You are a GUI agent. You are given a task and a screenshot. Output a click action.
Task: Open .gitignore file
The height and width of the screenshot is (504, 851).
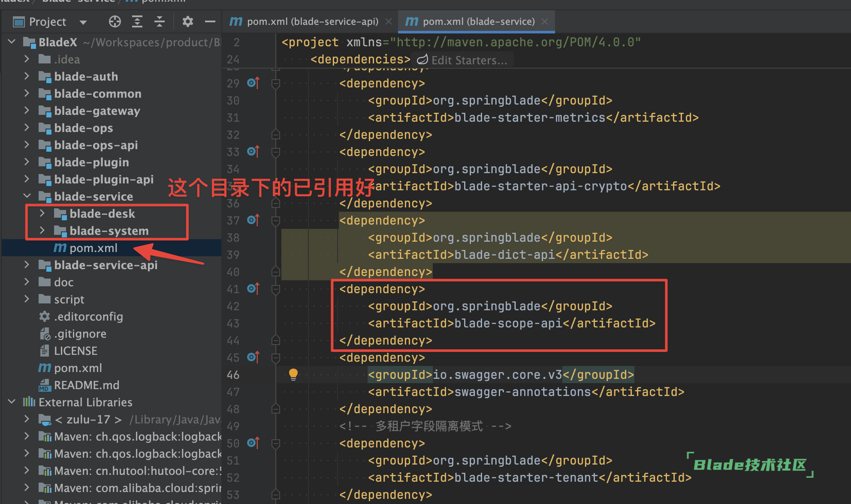(x=80, y=333)
